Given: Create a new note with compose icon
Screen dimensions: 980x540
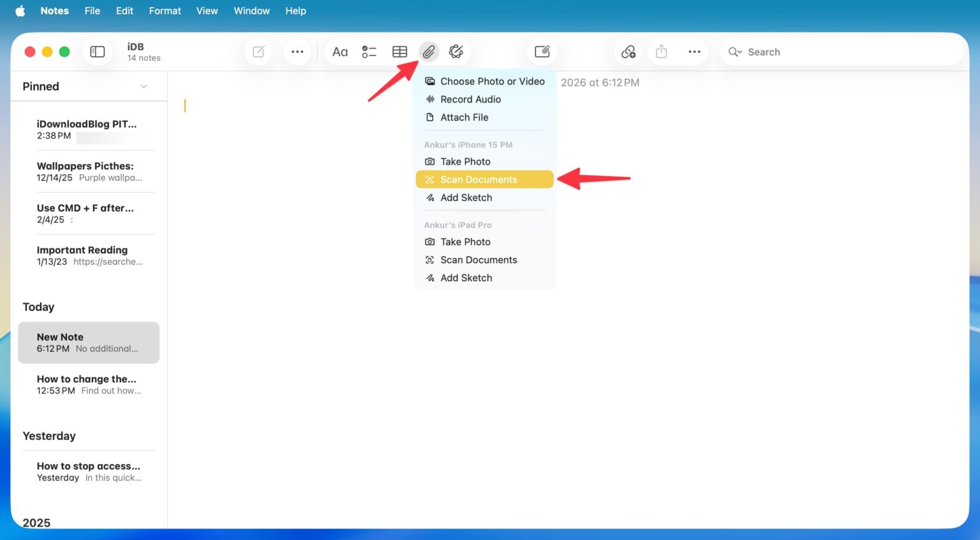Looking at the screenshot, I should pos(258,52).
